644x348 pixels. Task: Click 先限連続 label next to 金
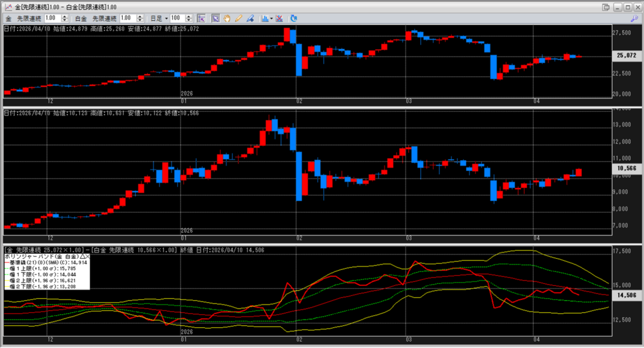coord(29,18)
